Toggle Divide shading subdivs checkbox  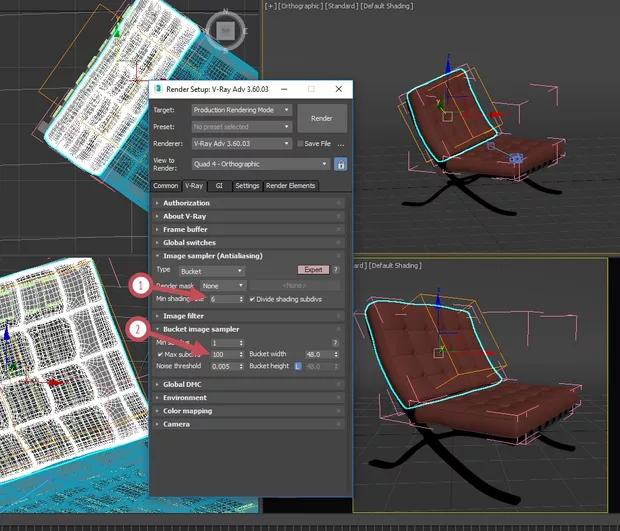click(x=253, y=299)
